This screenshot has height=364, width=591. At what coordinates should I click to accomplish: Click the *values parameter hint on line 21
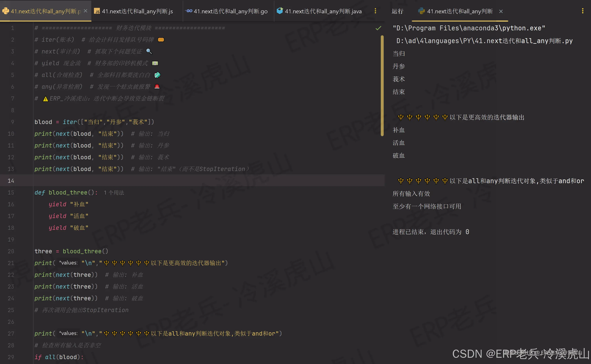68,263
